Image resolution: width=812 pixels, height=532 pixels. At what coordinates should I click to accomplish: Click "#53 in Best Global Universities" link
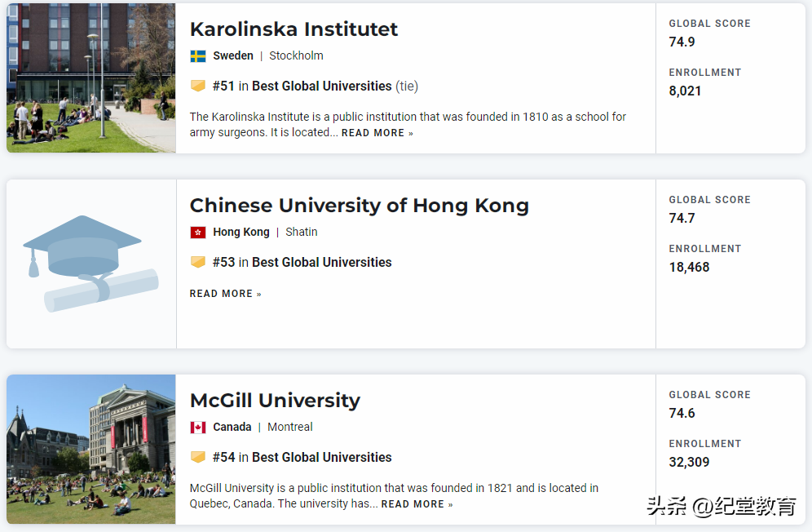302,262
